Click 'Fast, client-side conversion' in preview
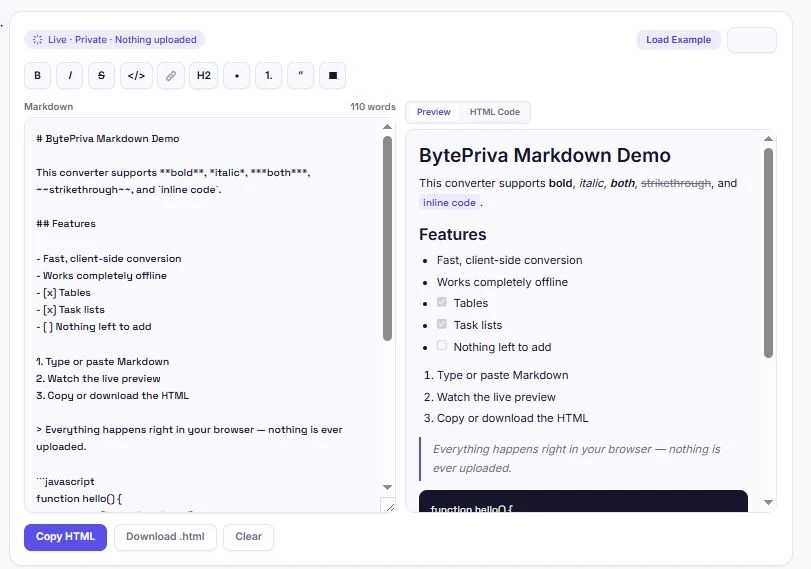The width and height of the screenshot is (811, 569). 509,260
